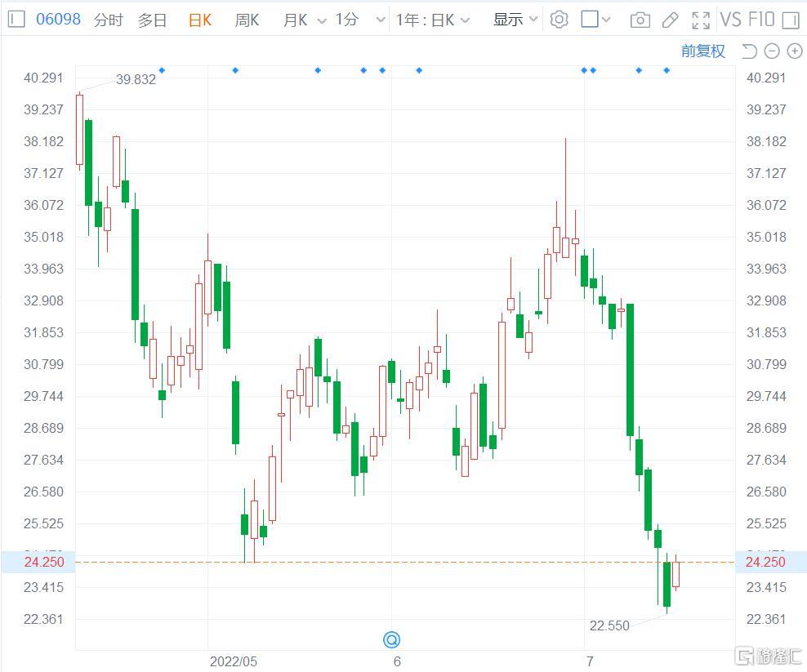This screenshot has width=807, height=672.
Task: Select the 1分 one-minute interval
Action: tap(346, 20)
